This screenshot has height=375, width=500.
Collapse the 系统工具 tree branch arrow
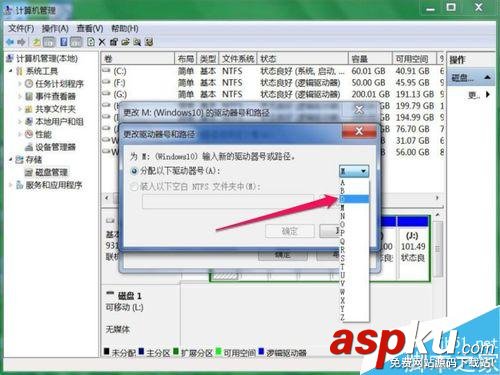pyautogui.click(x=11, y=71)
